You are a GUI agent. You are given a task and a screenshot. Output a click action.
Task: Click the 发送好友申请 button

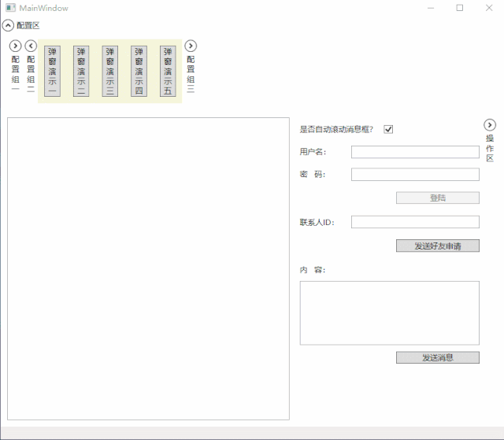[x=438, y=246]
